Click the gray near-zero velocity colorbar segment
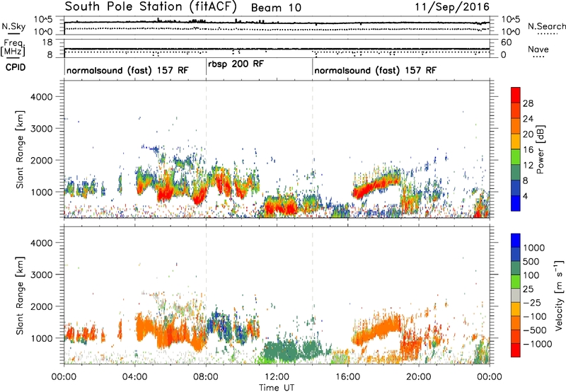This screenshot has width=566, height=392. click(x=516, y=295)
